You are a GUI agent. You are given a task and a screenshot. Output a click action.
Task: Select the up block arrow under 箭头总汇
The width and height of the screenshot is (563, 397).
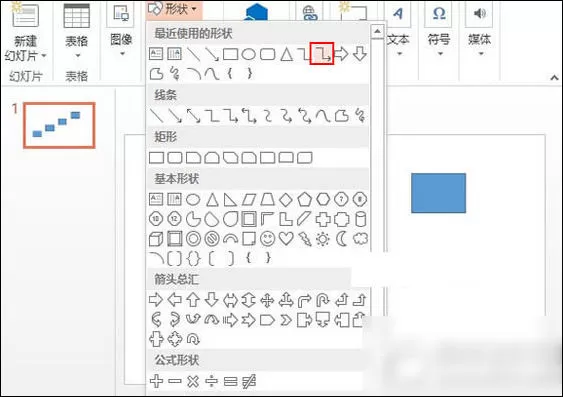193,300
